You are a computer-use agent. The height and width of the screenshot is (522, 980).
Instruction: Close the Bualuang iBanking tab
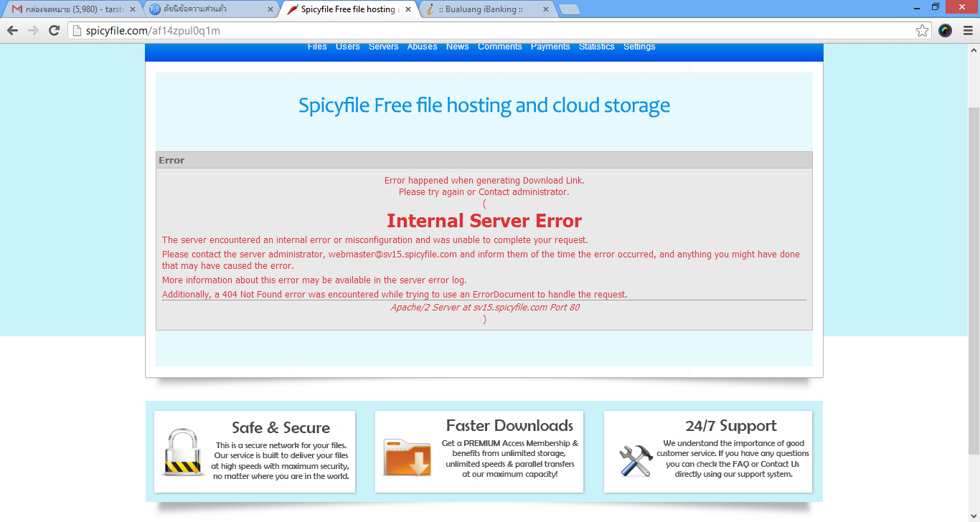(x=546, y=9)
